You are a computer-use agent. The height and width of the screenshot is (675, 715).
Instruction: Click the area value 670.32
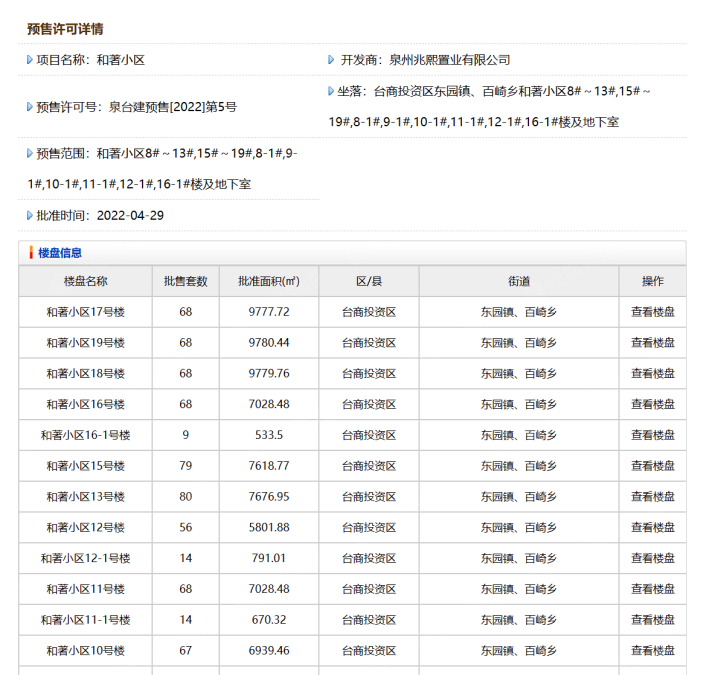coord(269,620)
